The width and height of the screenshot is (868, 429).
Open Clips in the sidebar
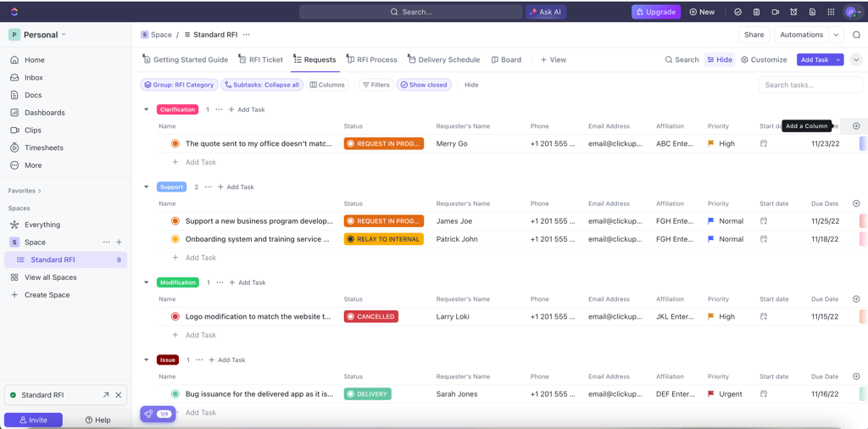pos(33,131)
